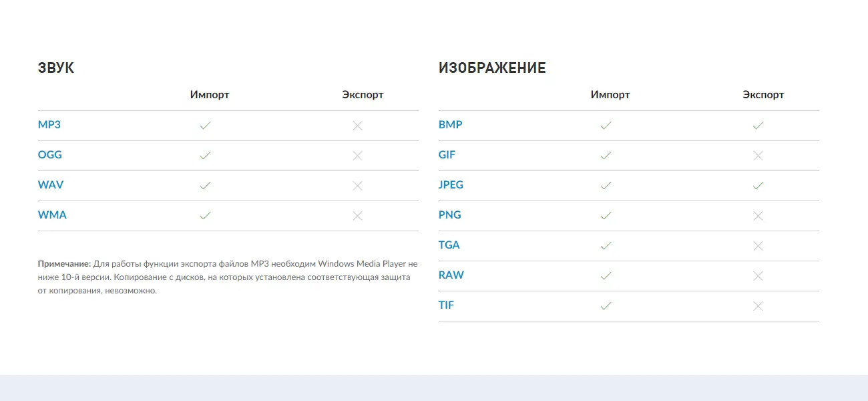
Task: Open the JPEG format link
Action: pos(451,185)
